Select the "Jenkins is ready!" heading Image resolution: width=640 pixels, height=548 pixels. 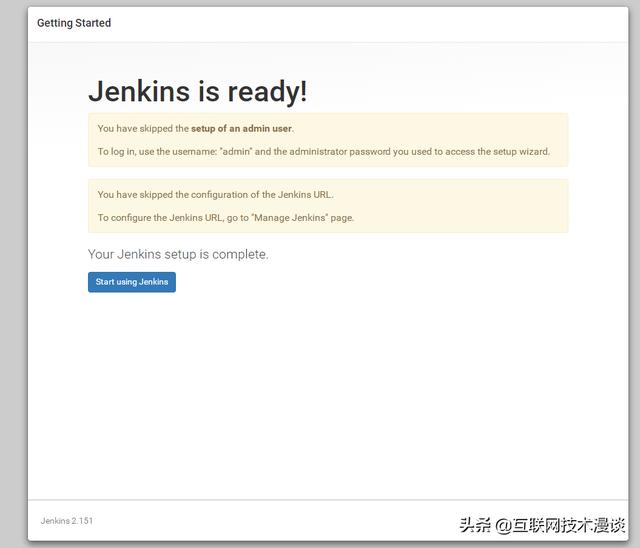[x=198, y=91]
